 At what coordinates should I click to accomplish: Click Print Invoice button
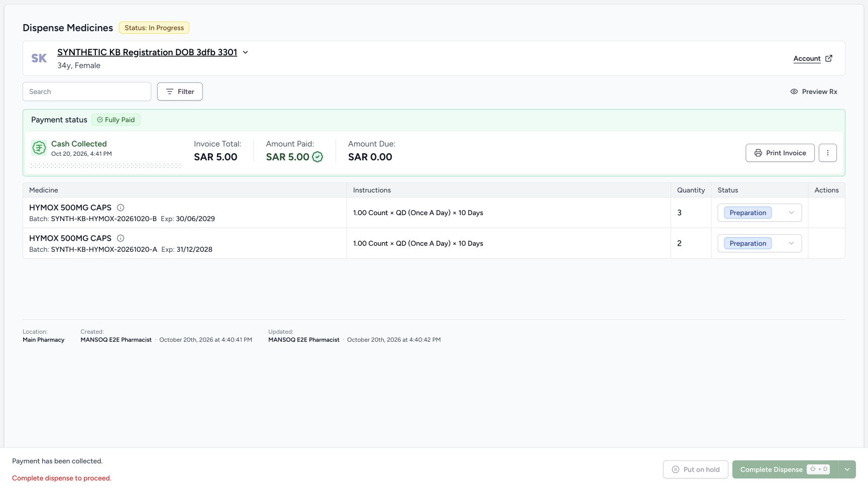780,153
